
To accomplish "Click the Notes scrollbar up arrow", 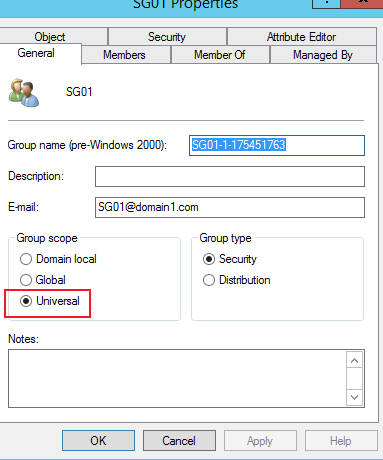I will (x=355, y=361).
